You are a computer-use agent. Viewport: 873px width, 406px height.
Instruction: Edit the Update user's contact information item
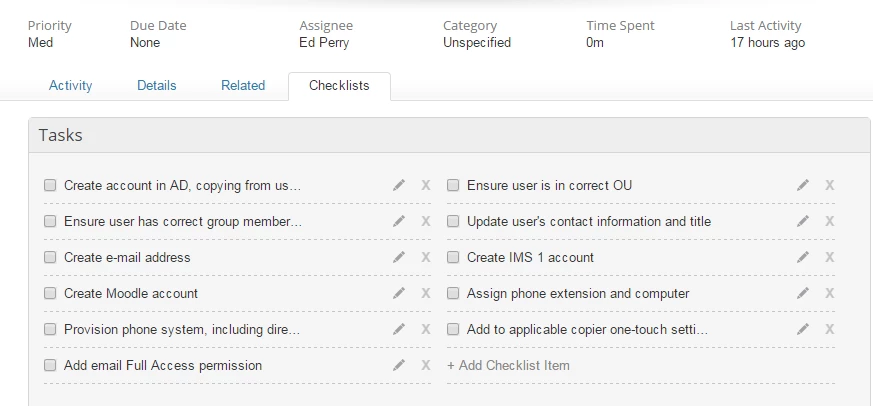click(x=802, y=221)
